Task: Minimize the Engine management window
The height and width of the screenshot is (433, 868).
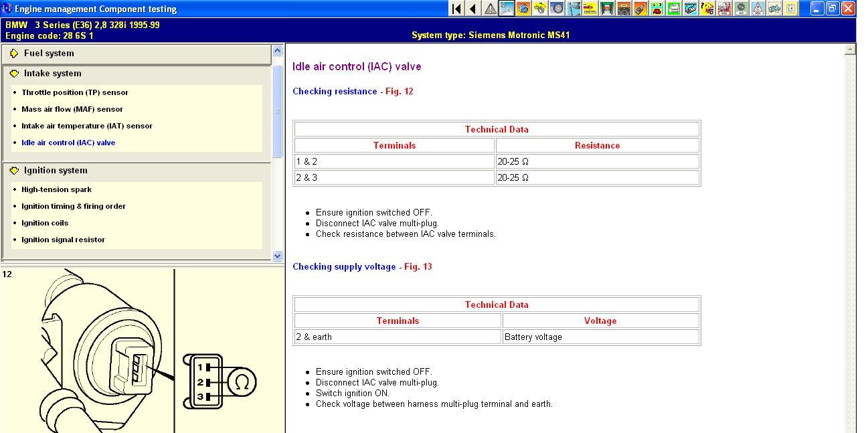Action: coord(817,9)
